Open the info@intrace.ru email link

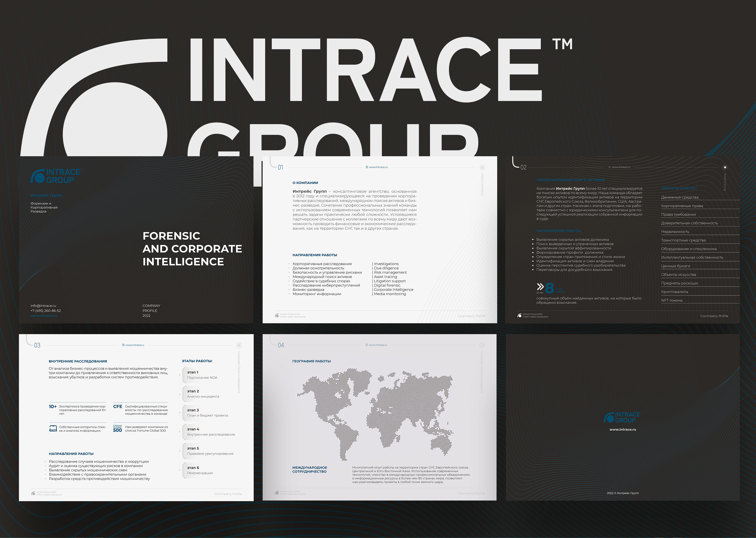click(x=43, y=306)
